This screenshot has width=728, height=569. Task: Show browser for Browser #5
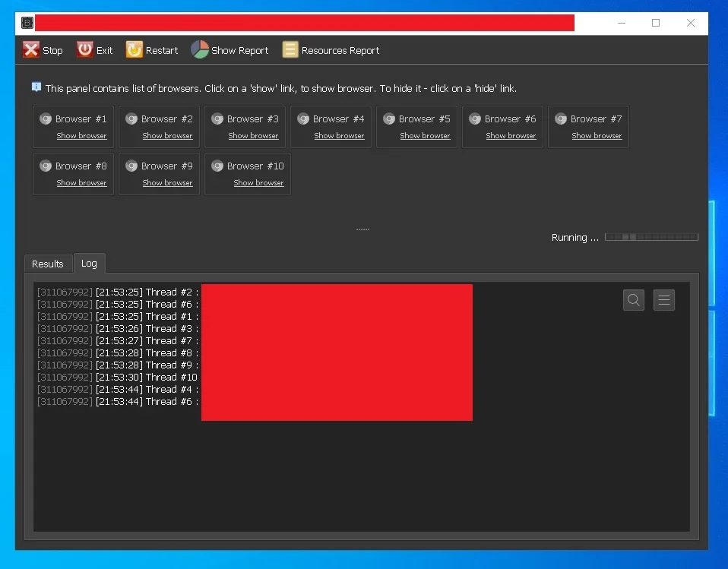point(426,135)
